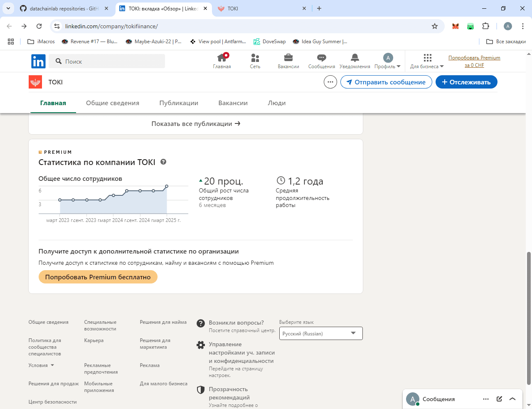
Task: Switch to the TOKI browser tab
Action: [x=262, y=8]
